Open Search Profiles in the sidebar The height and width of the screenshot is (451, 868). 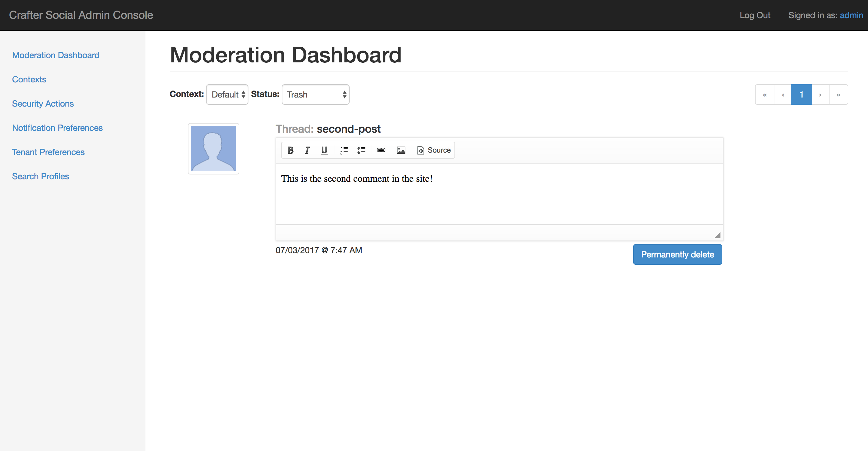pos(40,177)
